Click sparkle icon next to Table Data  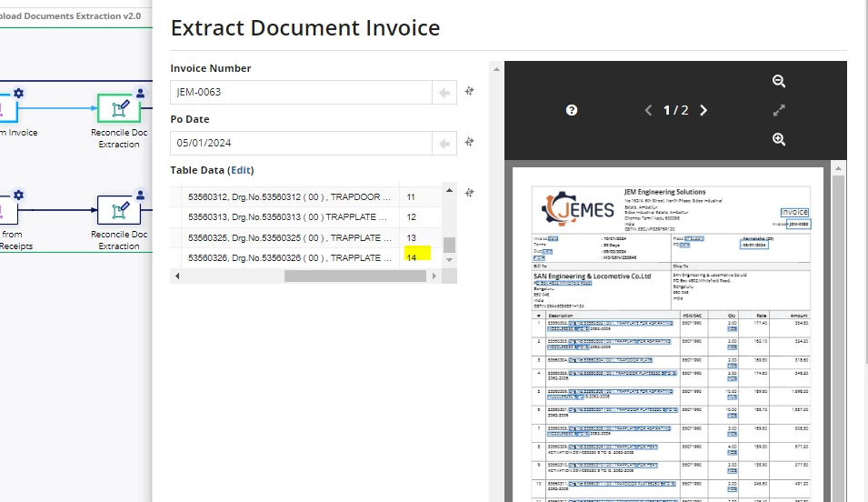[469, 193]
